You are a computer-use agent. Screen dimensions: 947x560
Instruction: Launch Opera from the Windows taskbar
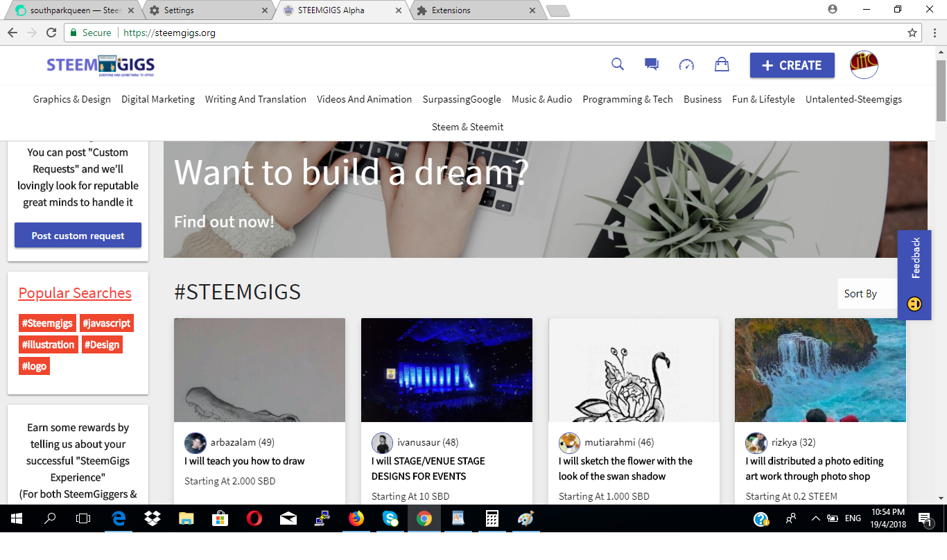254,518
